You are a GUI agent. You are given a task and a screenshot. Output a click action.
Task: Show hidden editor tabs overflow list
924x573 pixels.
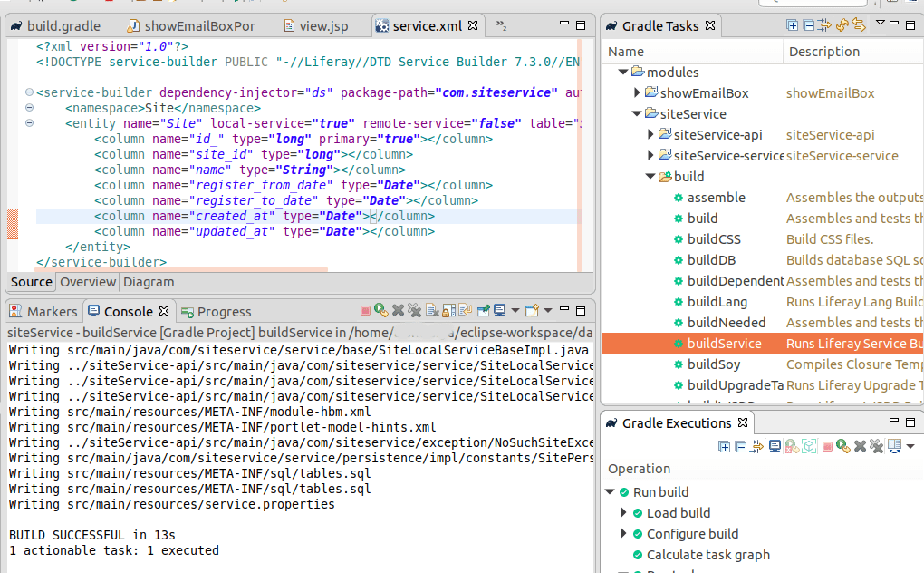pyautogui.click(x=501, y=26)
